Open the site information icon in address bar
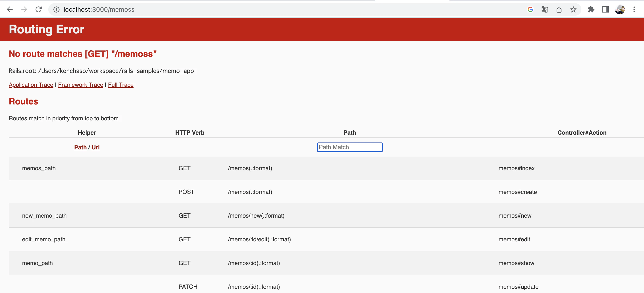644x293 pixels. [x=57, y=9]
